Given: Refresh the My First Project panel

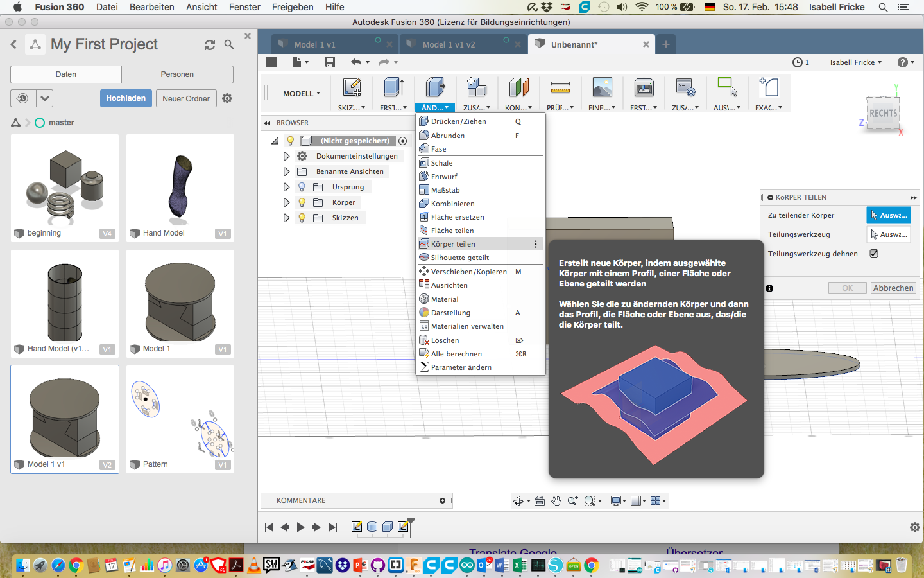Looking at the screenshot, I should click(x=210, y=45).
